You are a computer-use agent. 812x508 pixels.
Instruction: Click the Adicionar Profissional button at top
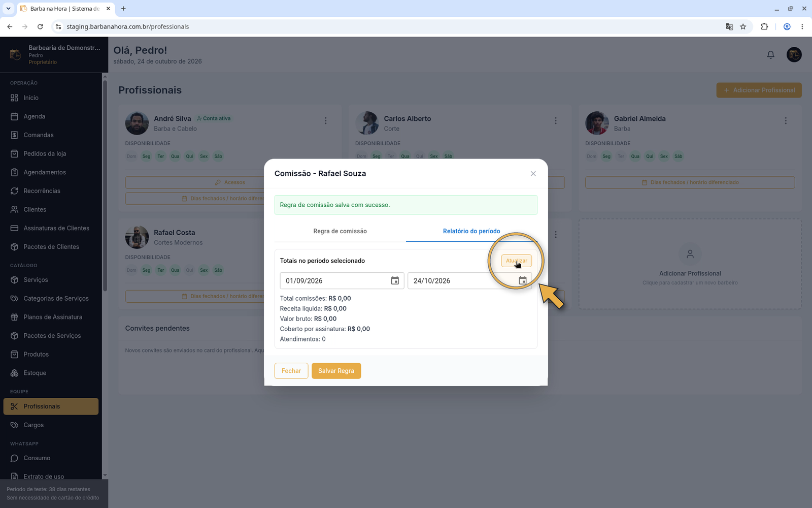click(759, 90)
